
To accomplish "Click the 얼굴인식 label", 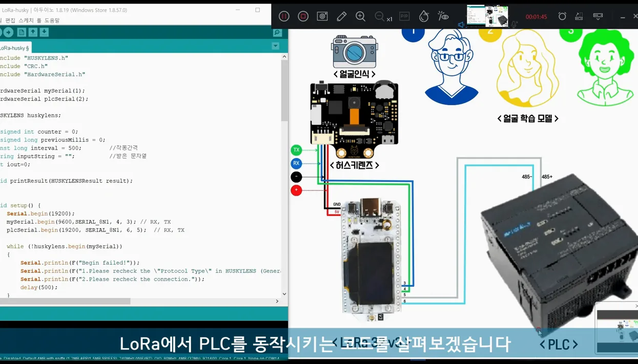I will point(354,74).
